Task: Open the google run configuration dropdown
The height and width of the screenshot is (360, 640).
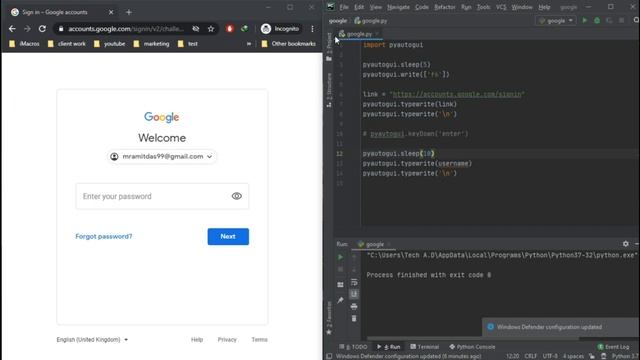Action: pos(556,20)
